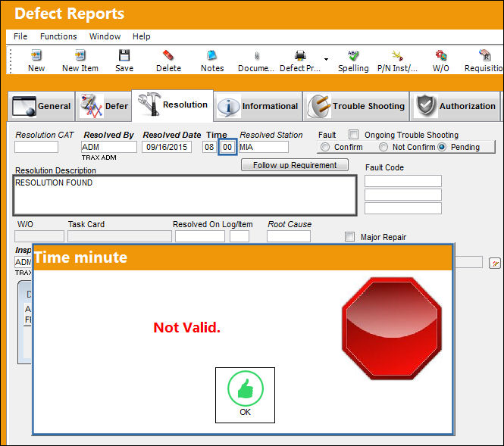Click the W/O field under Resolution Description
Image resolution: width=504 pixels, height=446 pixels.
click(x=39, y=236)
